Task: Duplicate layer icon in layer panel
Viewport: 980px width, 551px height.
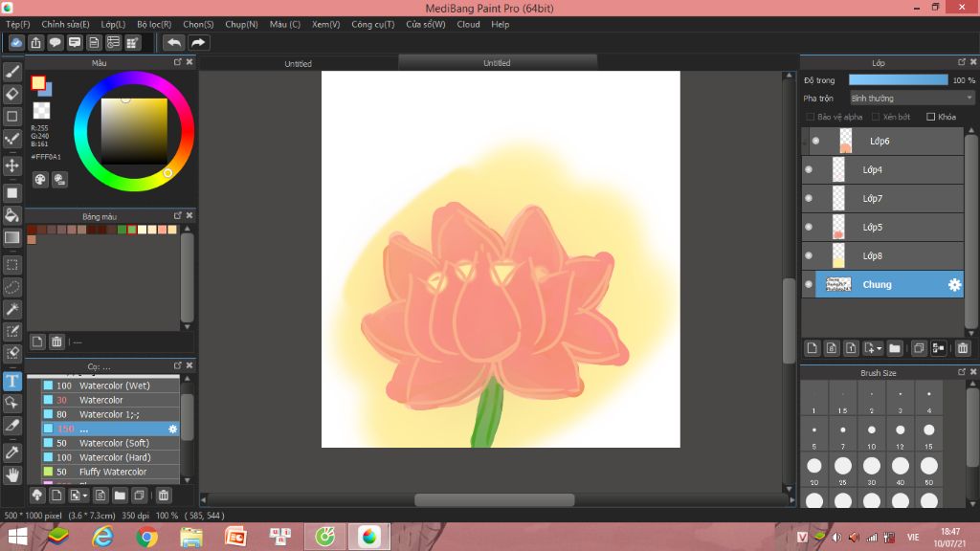Action: (918, 348)
